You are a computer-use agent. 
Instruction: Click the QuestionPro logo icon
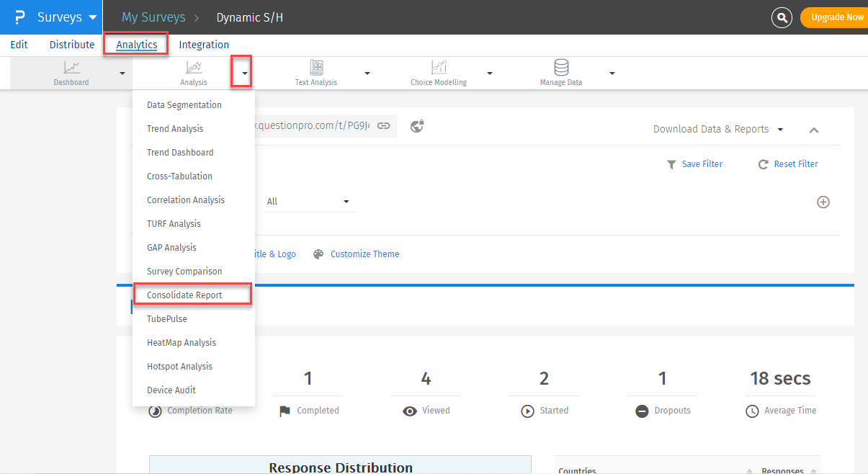coord(19,17)
